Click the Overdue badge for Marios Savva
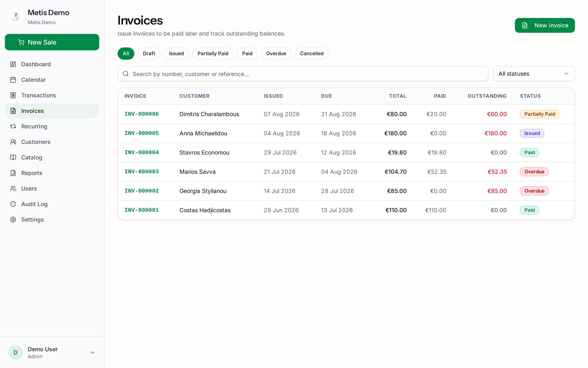Viewport: 588px width, 368px height. point(534,172)
